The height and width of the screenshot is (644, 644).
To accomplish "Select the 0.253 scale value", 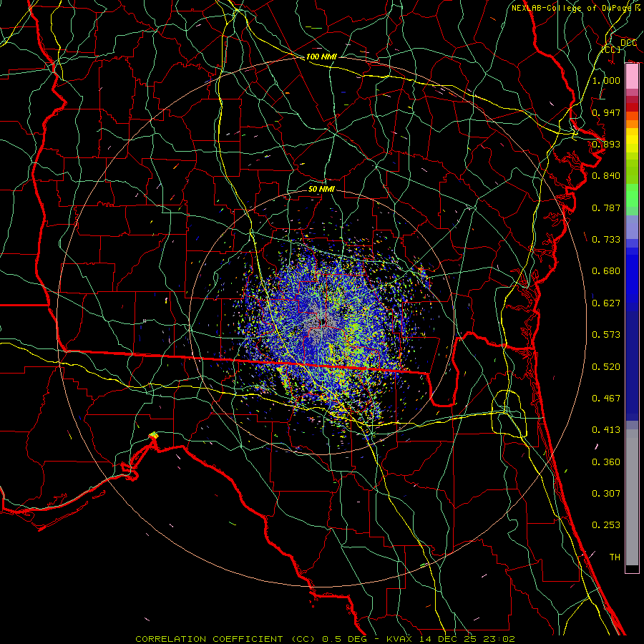I will point(606,525).
